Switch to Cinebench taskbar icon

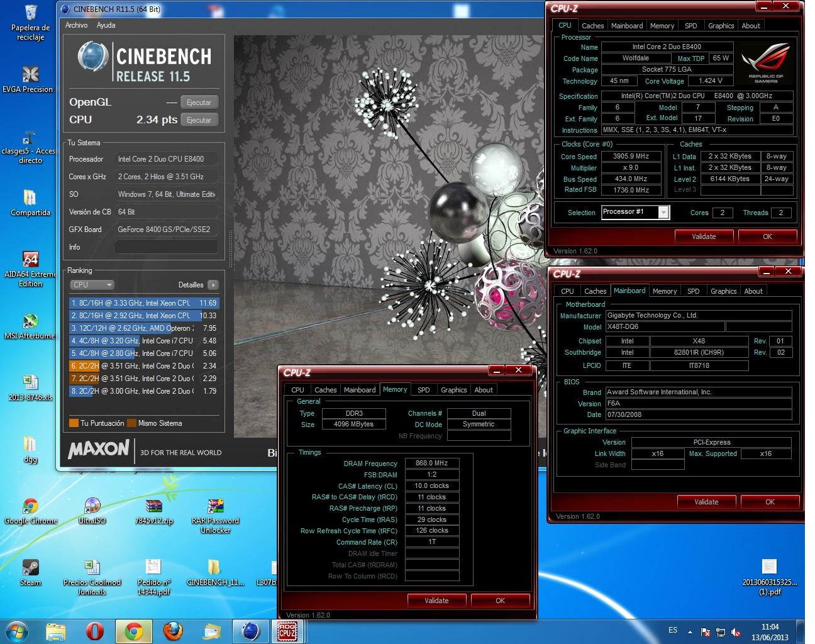[250, 631]
